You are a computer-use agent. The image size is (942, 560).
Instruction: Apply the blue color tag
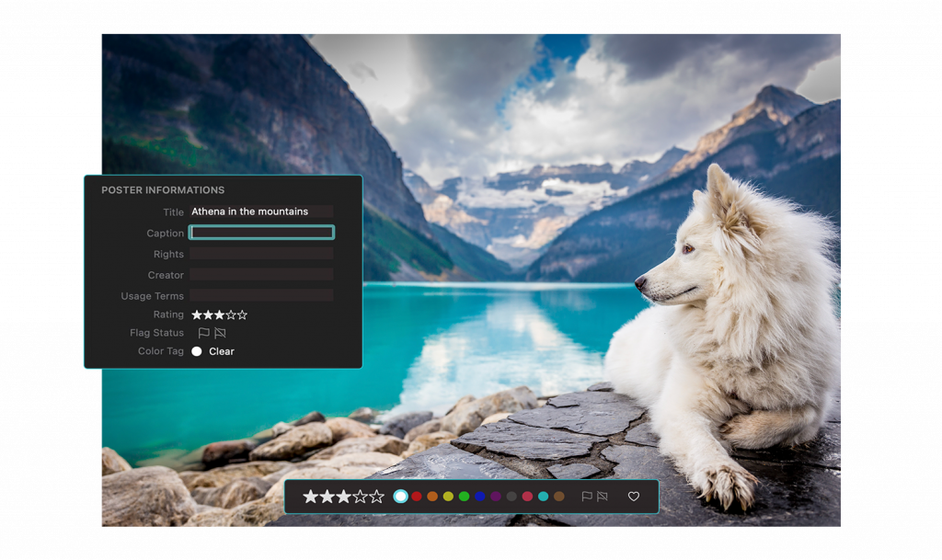[480, 497]
